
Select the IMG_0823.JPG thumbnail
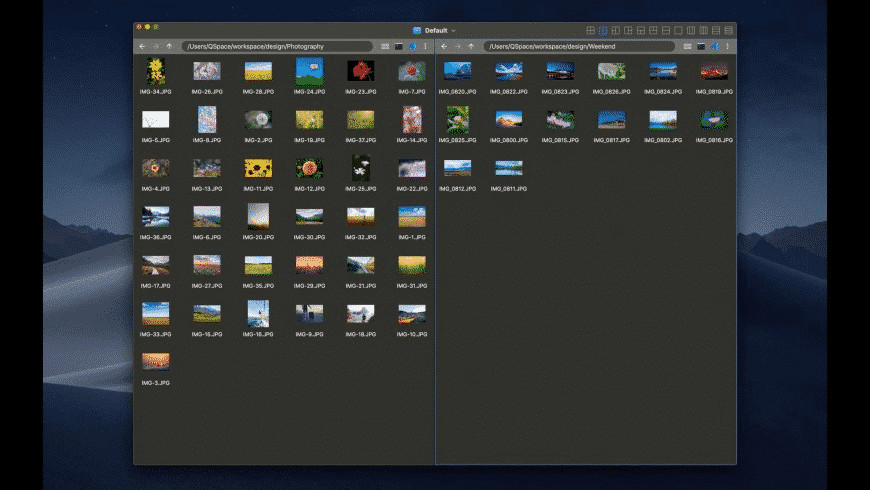coord(560,71)
